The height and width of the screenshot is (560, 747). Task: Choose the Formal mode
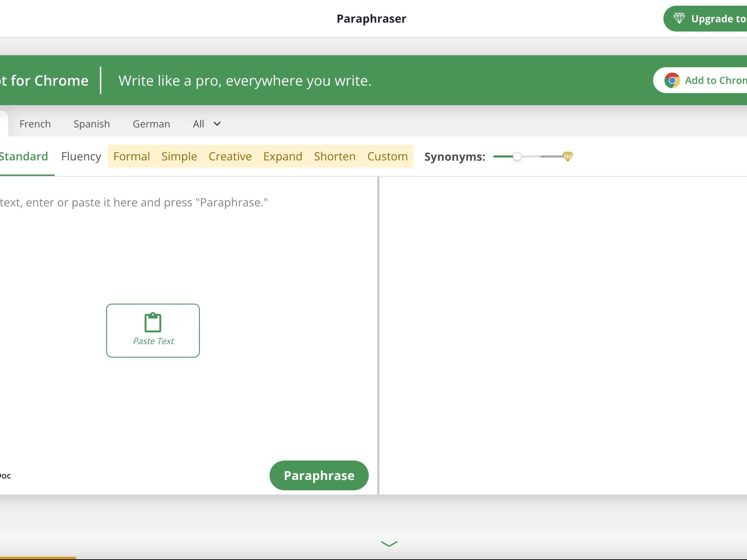click(131, 156)
